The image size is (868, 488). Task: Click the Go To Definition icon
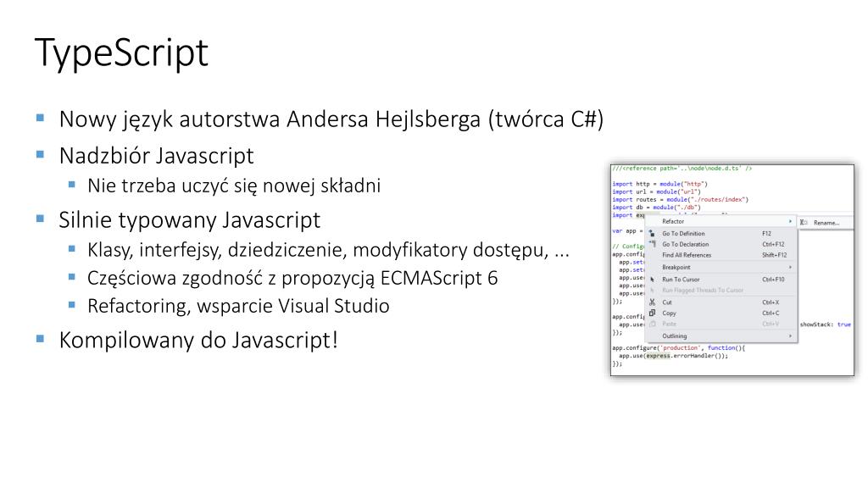pos(652,234)
